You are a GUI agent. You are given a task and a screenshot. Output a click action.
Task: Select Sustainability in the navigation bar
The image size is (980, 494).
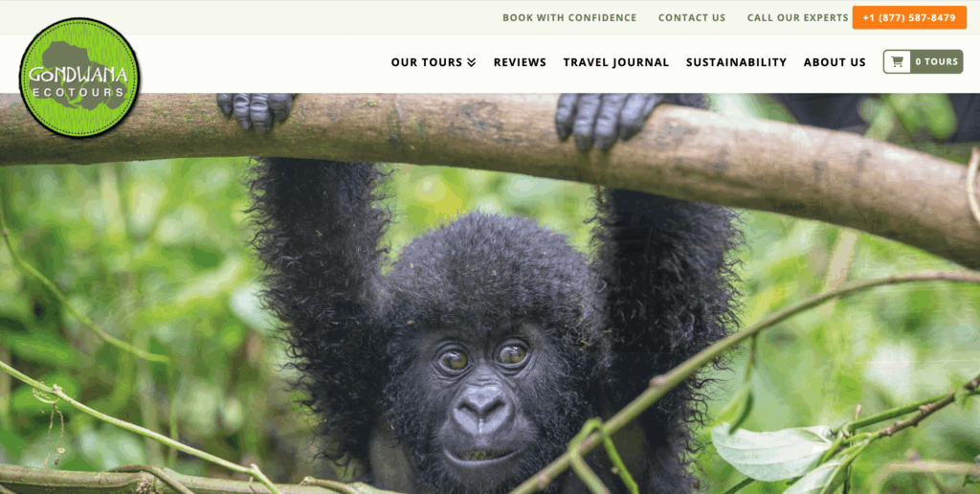[736, 62]
